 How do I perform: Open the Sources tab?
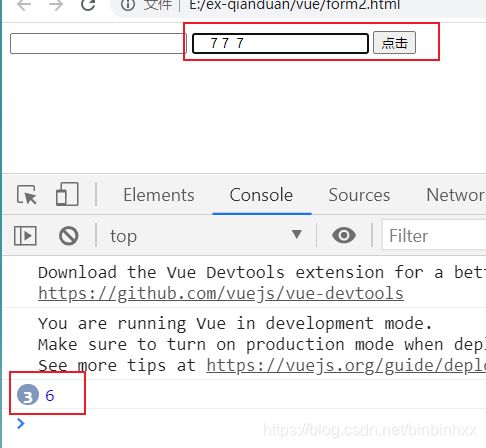click(x=359, y=195)
